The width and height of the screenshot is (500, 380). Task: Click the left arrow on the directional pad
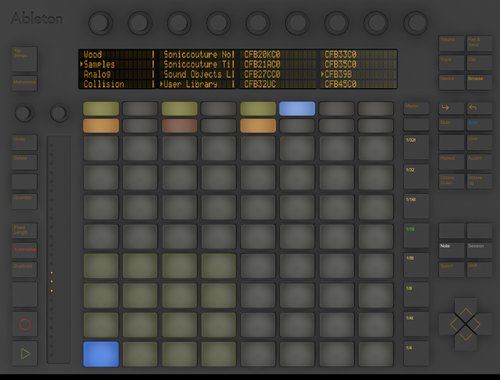(450, 324)
